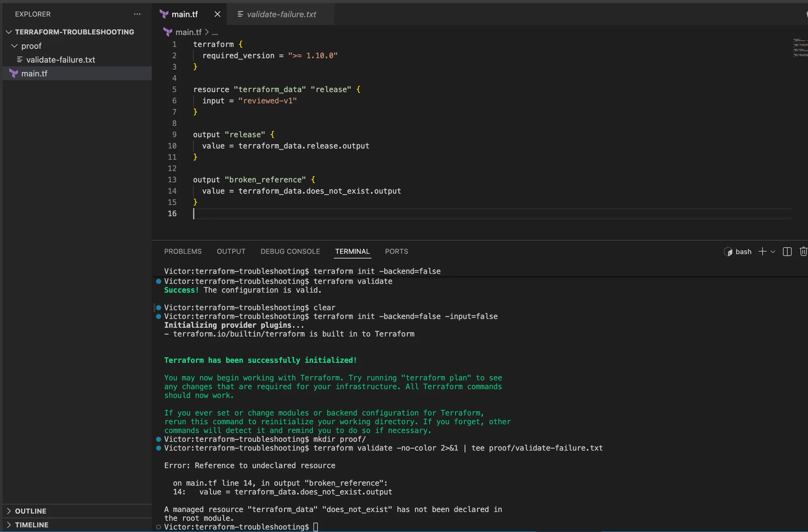Viewport: 808px width, 532px height.
Task: Click line number 14 in the gutter
Action: [172, 191]
